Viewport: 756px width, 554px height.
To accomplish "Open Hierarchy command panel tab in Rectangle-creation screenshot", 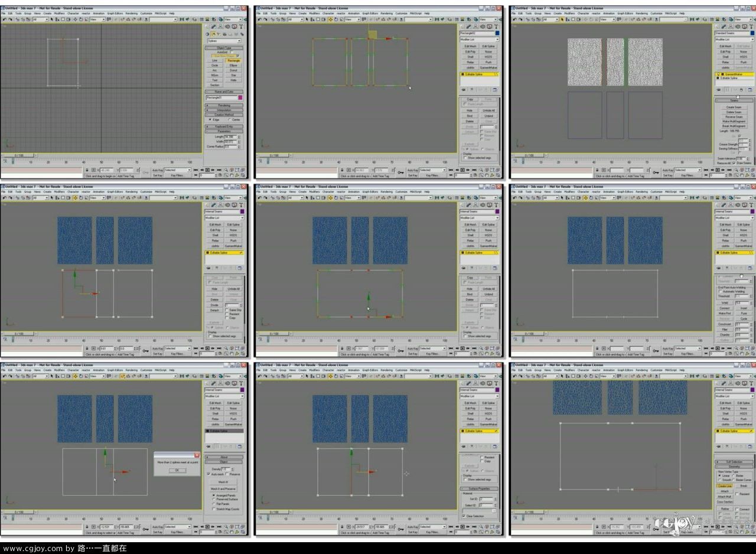I will pyautogui.click(x=220, y=27).
